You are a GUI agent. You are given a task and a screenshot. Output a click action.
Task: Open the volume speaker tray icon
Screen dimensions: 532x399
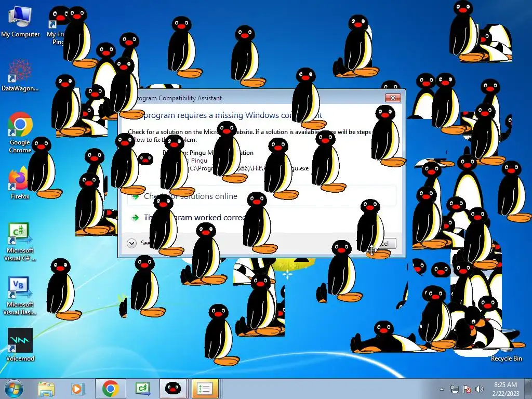click(479, 389)
